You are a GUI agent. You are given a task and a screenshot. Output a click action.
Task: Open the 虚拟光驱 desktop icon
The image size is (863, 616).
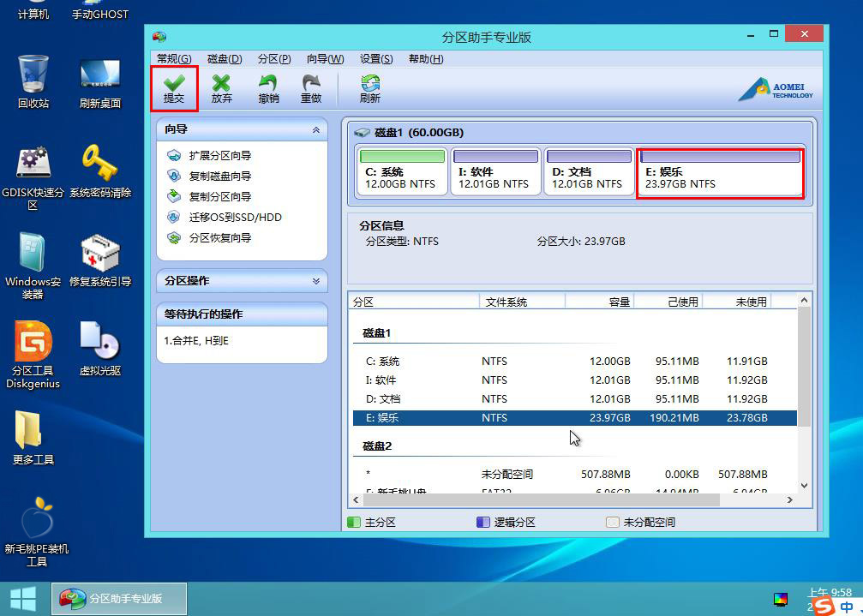pyautogui.click(x=100, y=349)
